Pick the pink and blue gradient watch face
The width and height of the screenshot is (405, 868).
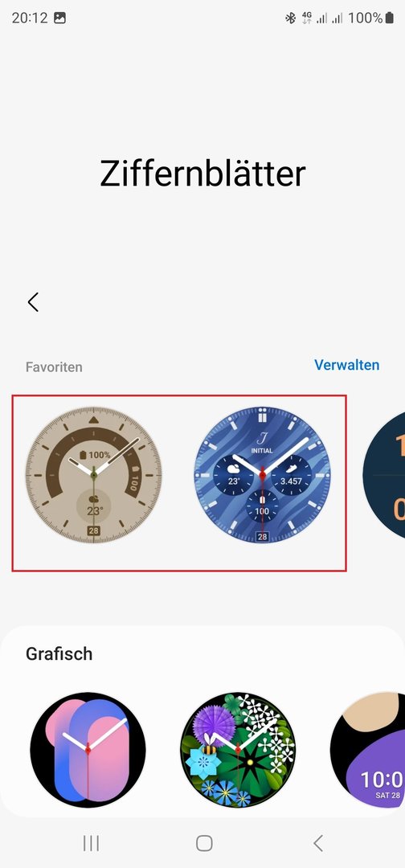point(88,750)
